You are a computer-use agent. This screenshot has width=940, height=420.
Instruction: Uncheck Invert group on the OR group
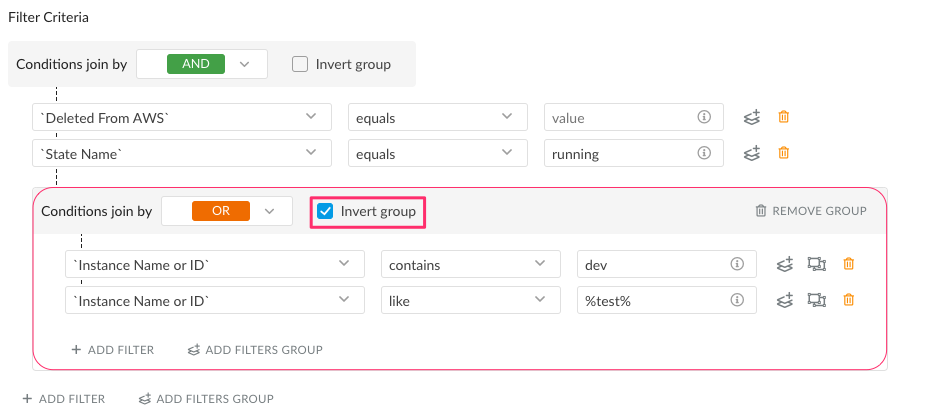pyautogui.click(x=325, y=211)
